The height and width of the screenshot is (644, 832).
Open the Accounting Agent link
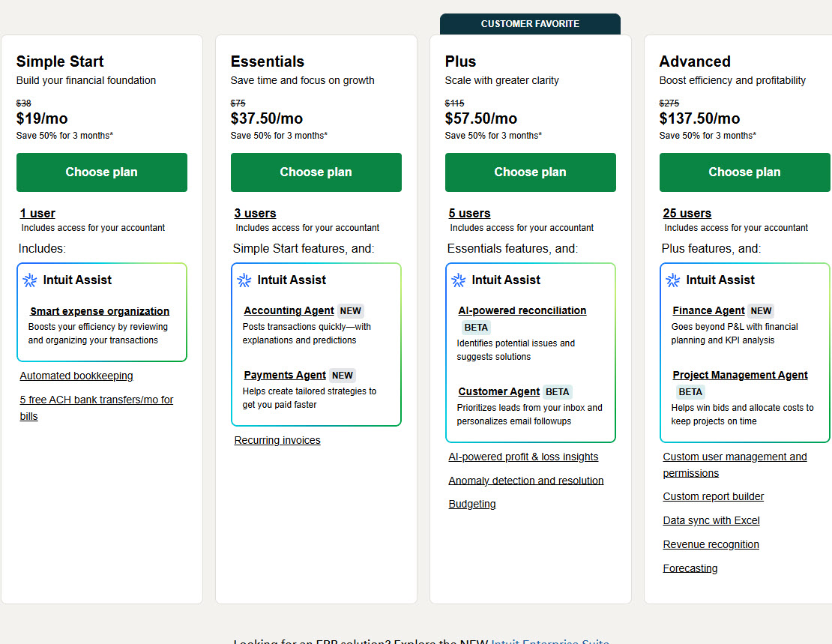289,310
